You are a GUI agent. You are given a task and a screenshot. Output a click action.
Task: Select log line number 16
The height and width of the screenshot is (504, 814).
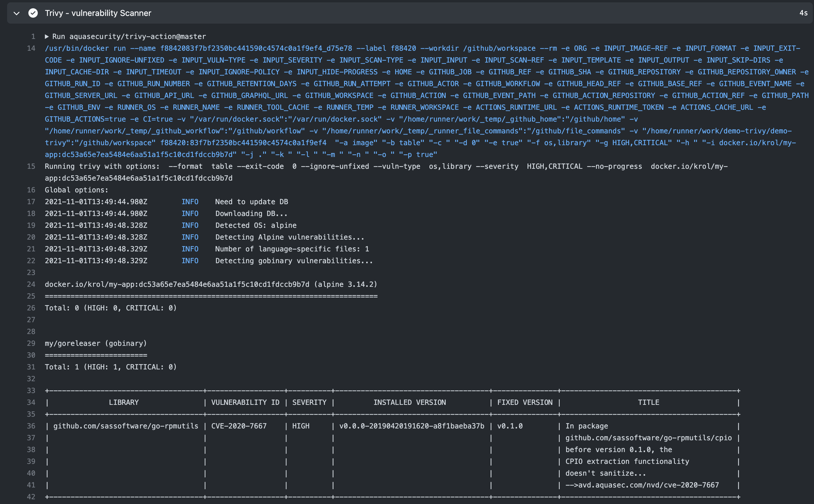pos(31,190)
